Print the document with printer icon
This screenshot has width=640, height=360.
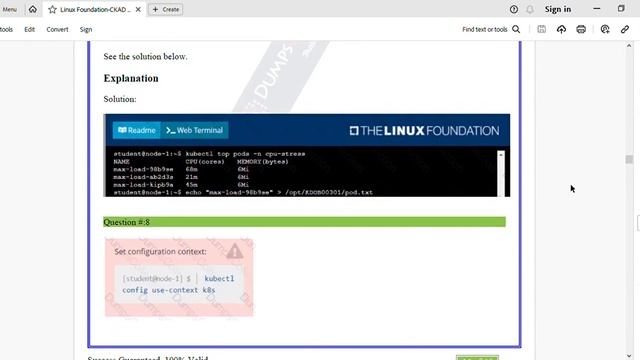coord(581,29)
